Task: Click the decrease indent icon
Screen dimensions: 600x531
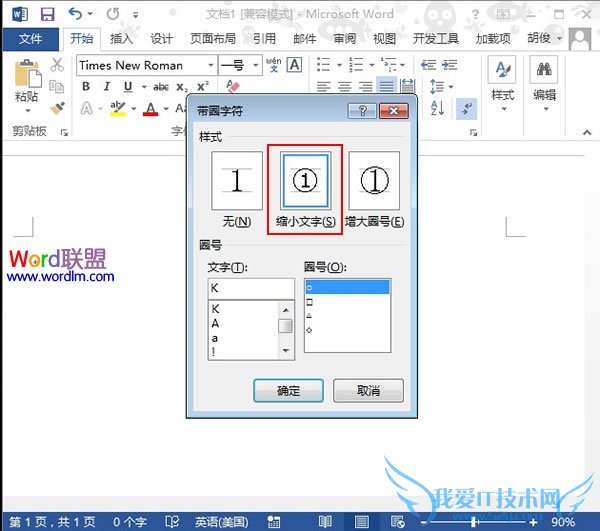Action: (428, 65)
